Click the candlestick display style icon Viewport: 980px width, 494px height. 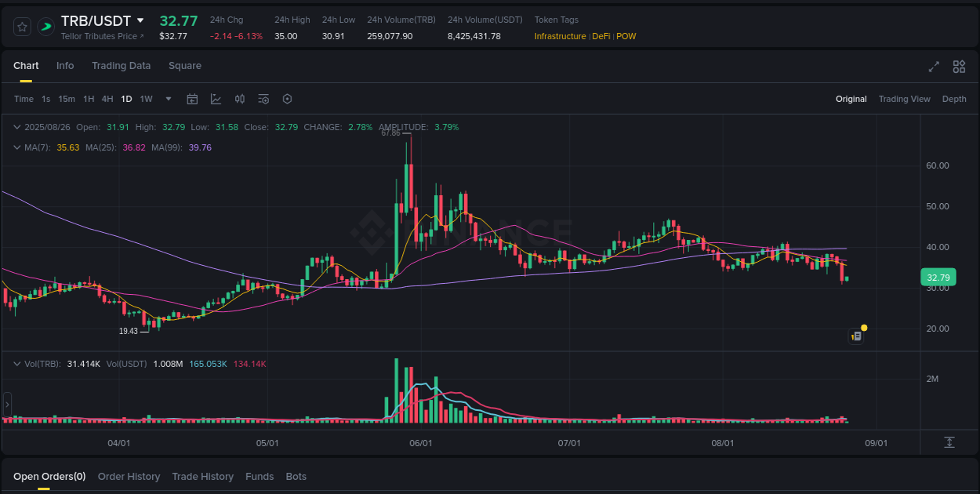pos(240,99)
